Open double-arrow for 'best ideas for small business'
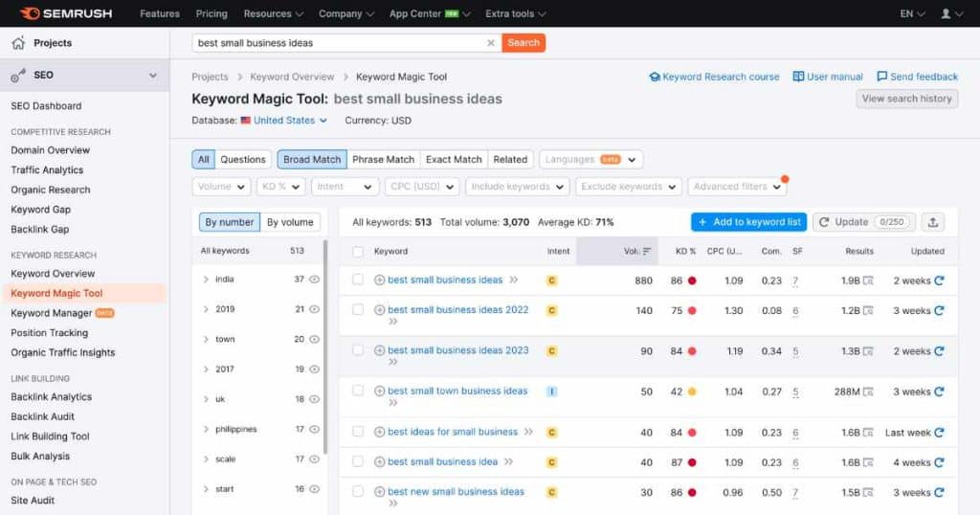980x515 pixels. pyautogui.click(x=528, y=432)
